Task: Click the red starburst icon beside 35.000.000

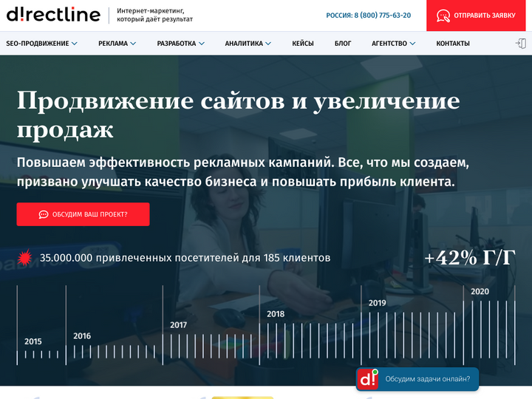Action: coord(24,258)
